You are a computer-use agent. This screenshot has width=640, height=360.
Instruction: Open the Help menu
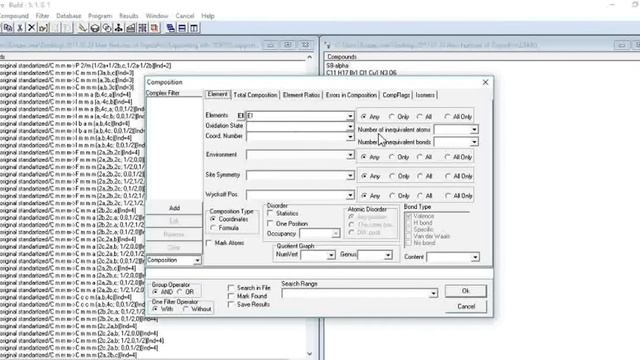tap(208, 16)
